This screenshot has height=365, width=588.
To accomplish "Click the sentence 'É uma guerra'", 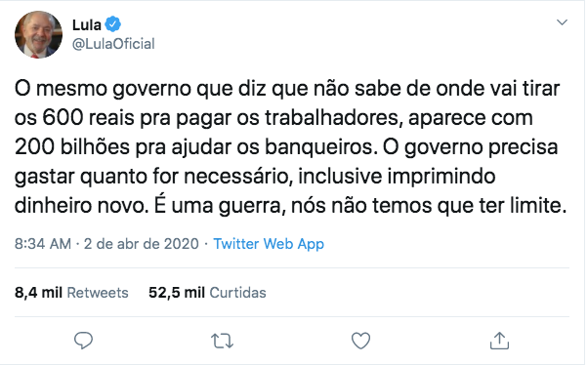I will tap(218, 205).
